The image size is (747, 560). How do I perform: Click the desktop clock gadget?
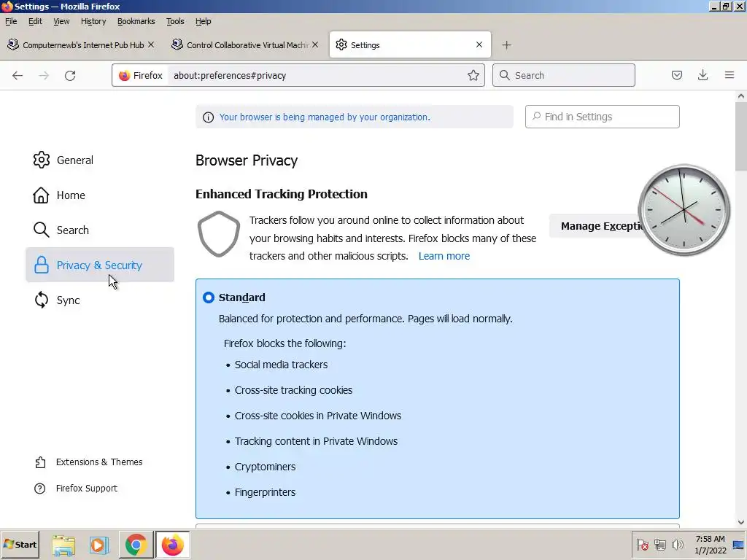(684, 210)
